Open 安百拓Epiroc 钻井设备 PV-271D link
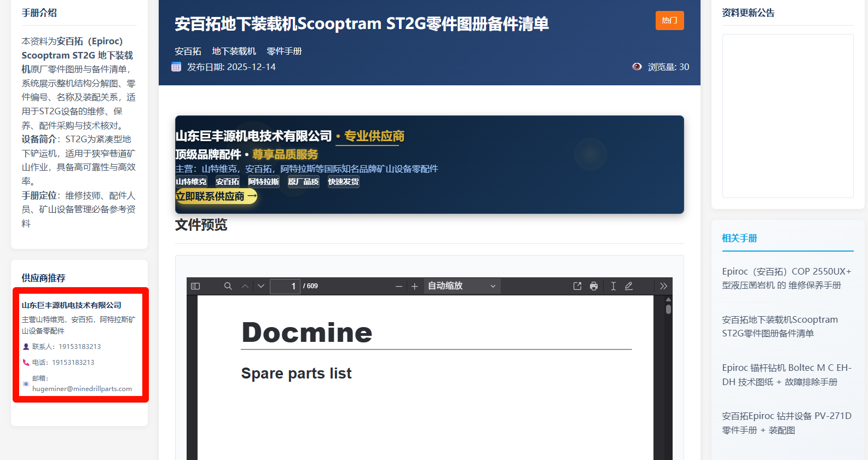The height and width of the screenshot is (460, 868). tap(787, 423)
